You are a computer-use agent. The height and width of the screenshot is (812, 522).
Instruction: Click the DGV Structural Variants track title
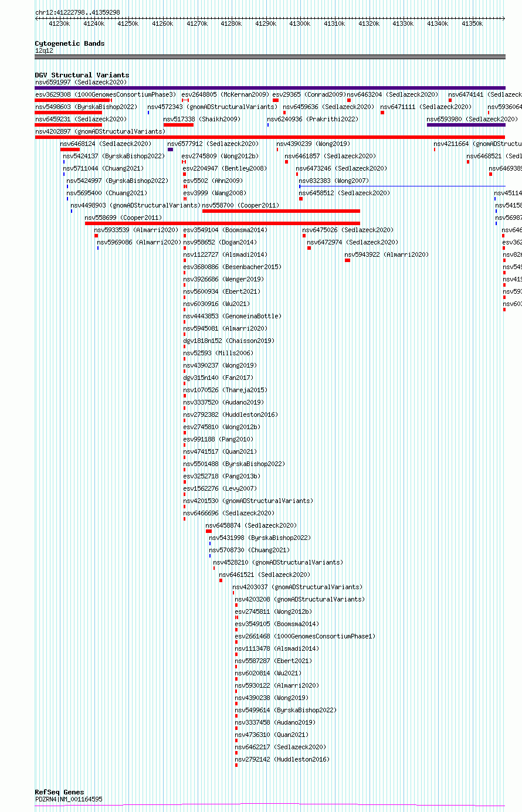pyautogui.click(x=82, y=75)
